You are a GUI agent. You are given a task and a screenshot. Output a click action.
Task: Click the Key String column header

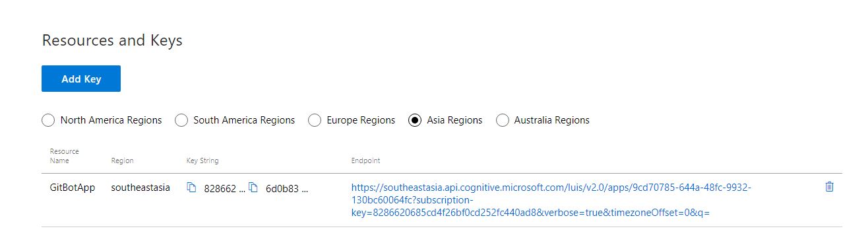(x=202, y=160)
